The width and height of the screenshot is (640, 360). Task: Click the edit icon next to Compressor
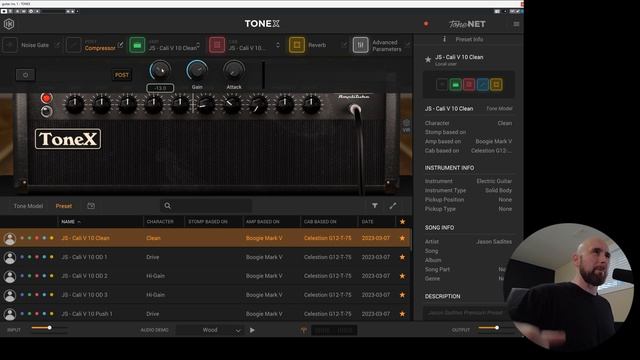tap(121, 44)
